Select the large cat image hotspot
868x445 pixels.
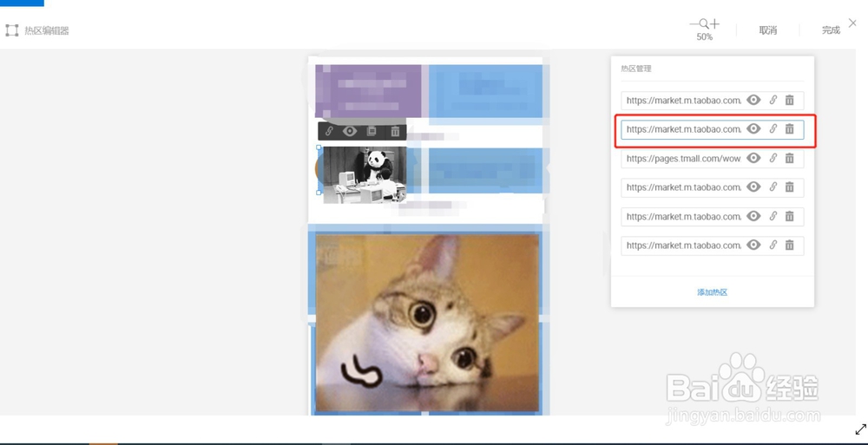[427, 323]
